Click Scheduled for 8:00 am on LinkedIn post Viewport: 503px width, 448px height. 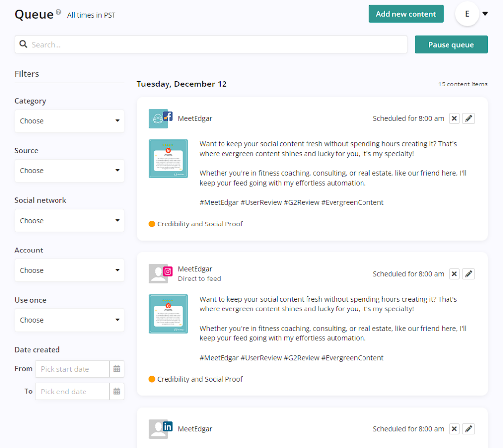point(408,429)
